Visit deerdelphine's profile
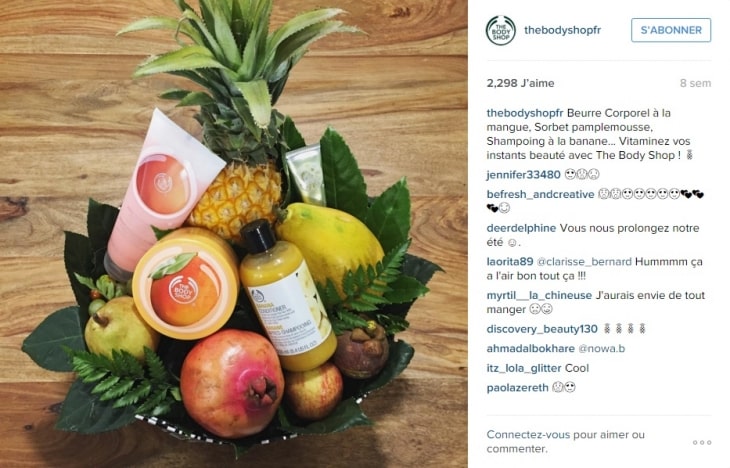730x468 pixels. pos(521,228)
